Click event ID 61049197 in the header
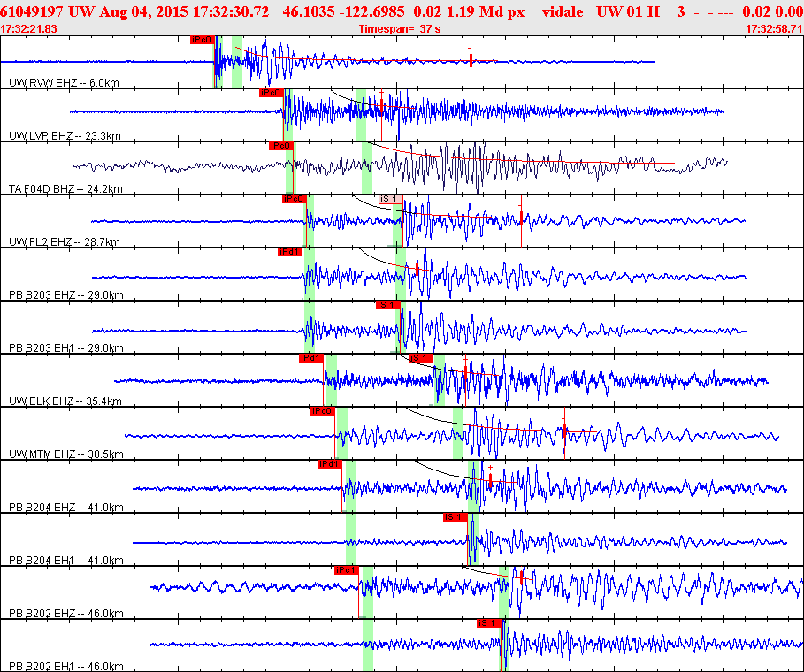The image size is (804, 672). [x=32, y=11]
